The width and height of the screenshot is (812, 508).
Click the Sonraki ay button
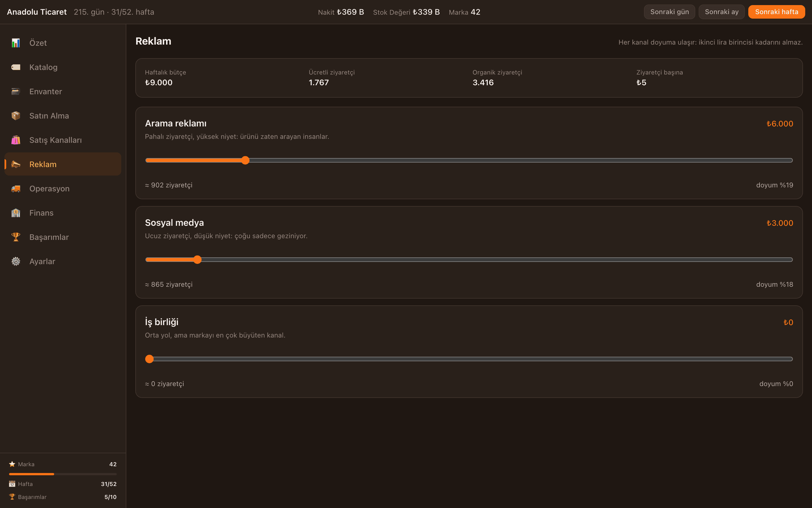point(722,12)
